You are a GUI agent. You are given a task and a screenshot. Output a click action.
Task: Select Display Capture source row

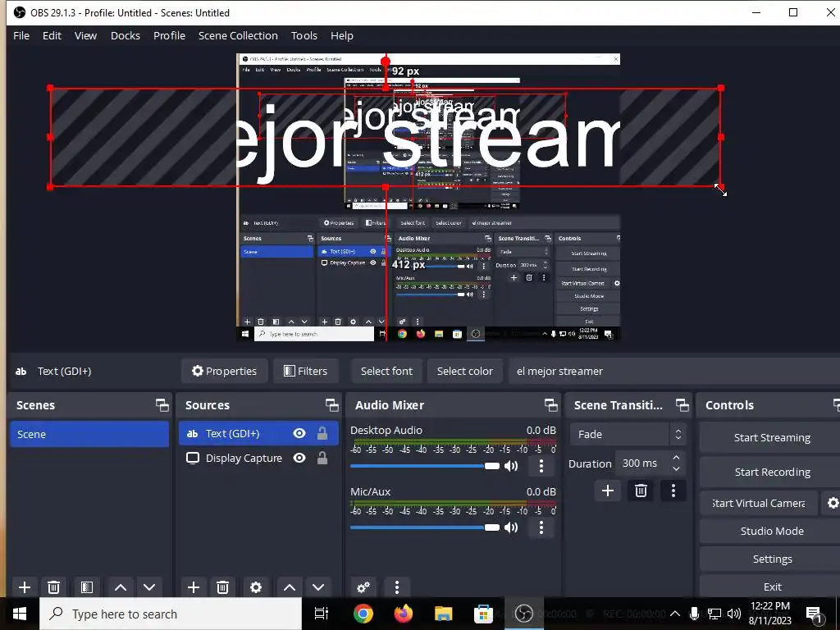[x=258, y=458]
